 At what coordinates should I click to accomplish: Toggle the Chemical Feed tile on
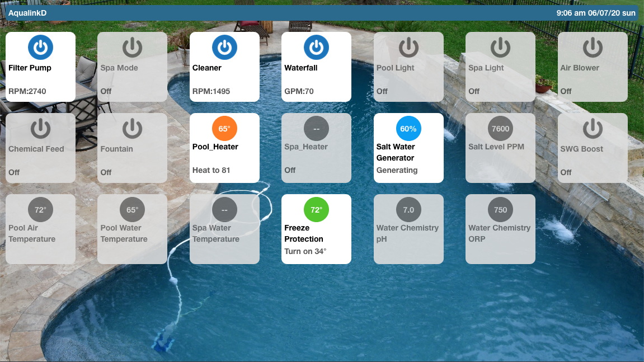pos(40,148)
